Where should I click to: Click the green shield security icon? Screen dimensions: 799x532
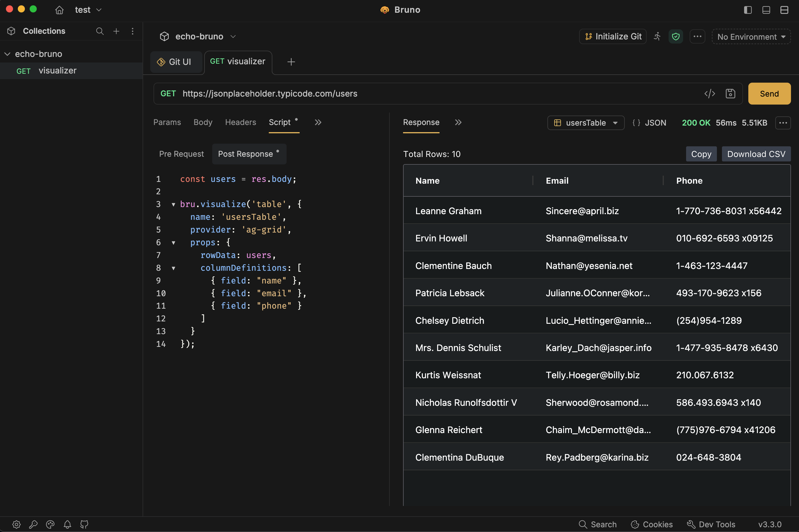coord(675,36)
